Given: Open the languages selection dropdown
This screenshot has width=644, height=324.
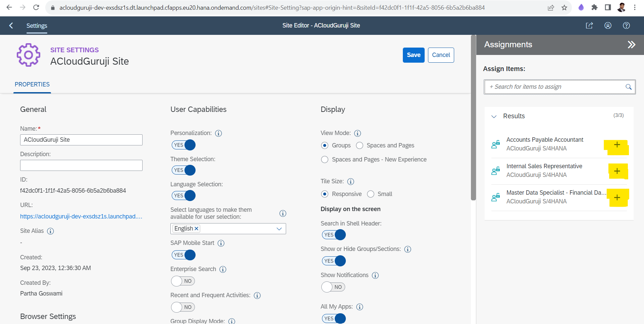Looking at the screenshot, I should 279,229.
